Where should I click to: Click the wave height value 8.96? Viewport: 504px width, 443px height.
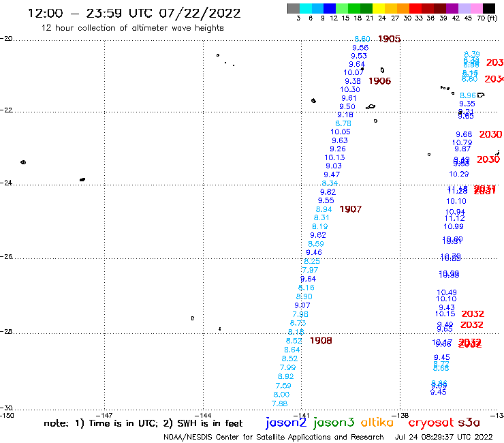(x=468, y=95)
